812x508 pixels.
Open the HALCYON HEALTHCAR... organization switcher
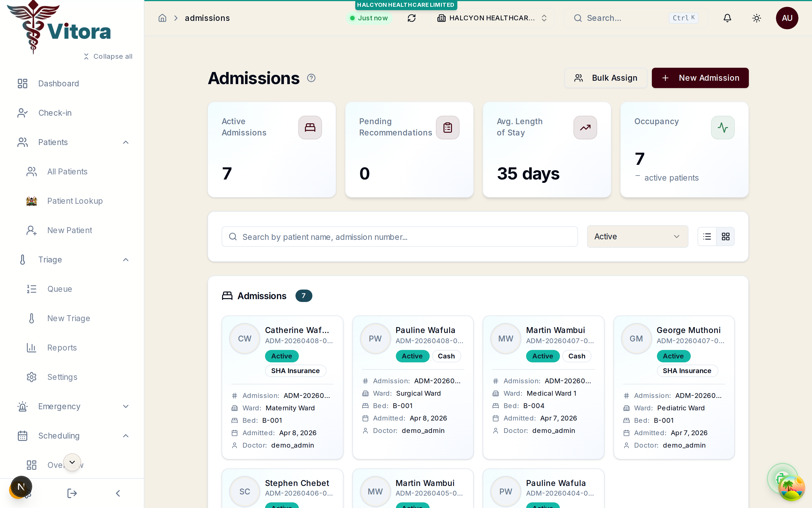[493, 18]
